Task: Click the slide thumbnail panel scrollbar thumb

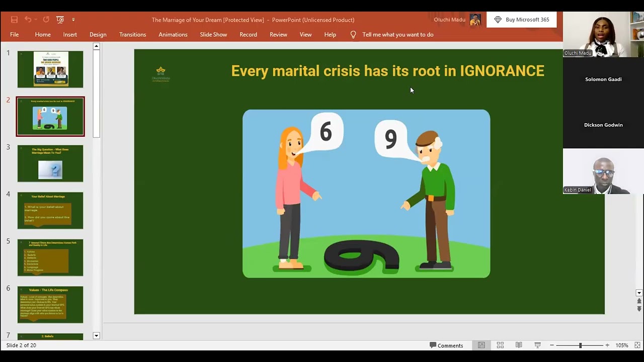Action: pyautogui.click(x=97, y=94)
